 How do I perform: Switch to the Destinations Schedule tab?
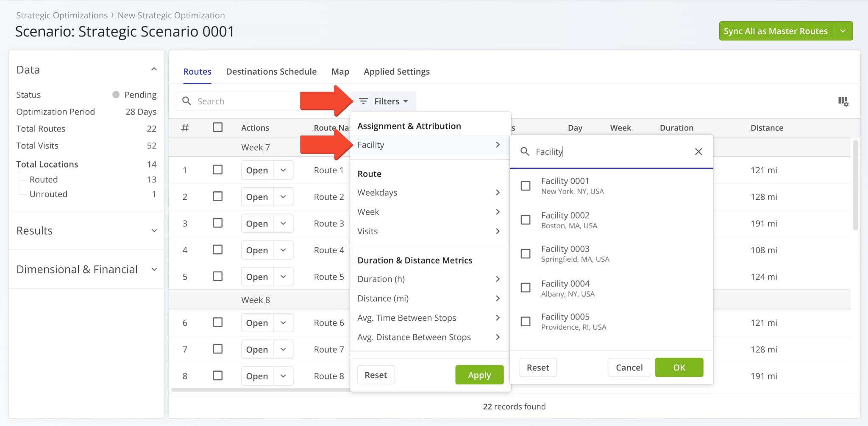(x=271, y=71)
